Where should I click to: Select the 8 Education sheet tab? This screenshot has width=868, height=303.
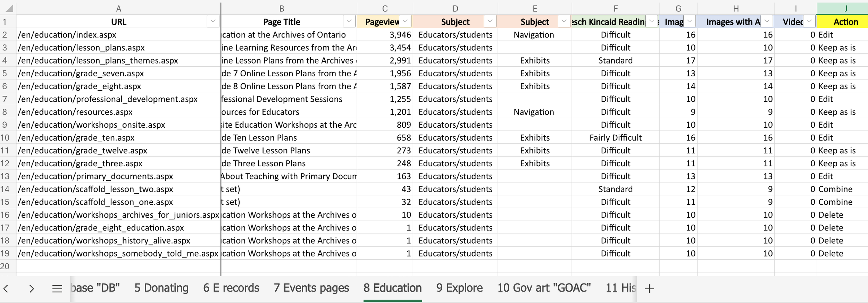click(x=393, y=288)
